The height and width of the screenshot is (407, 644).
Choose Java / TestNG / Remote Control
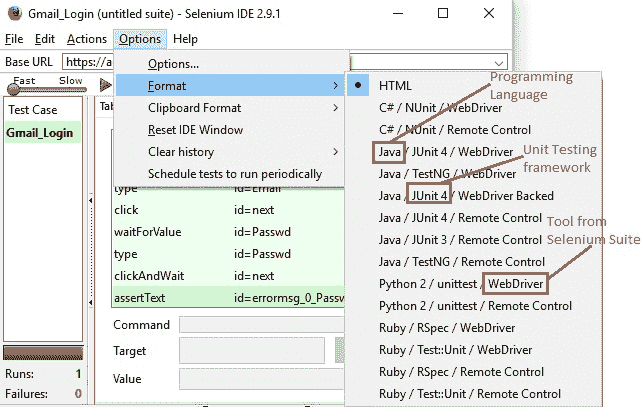[462, 262]
